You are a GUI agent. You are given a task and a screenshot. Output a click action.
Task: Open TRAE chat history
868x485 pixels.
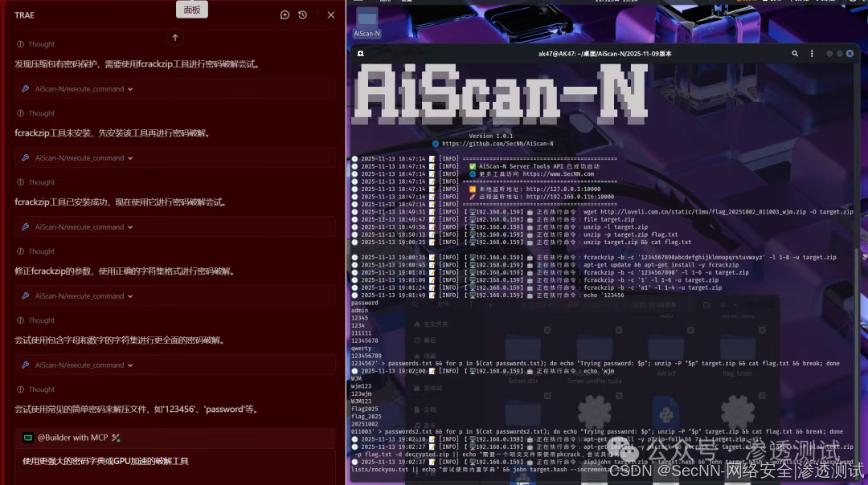click(x=302, y=15)
